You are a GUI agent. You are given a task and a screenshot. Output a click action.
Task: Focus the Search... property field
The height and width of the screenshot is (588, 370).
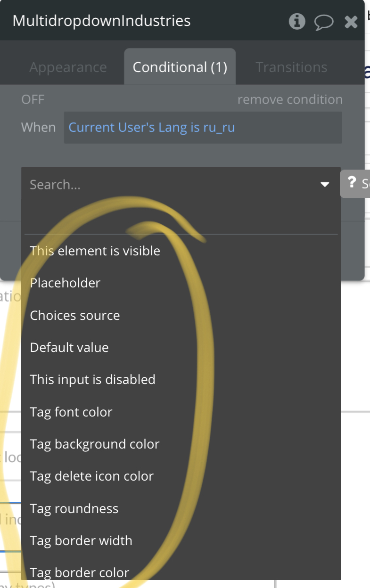(x=181, y=184)
